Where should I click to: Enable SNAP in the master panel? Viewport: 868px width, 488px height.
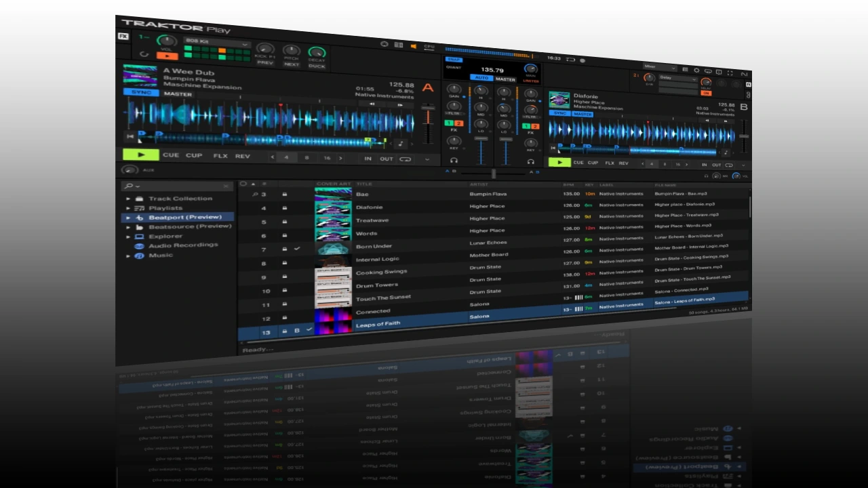tap(455, 59)
